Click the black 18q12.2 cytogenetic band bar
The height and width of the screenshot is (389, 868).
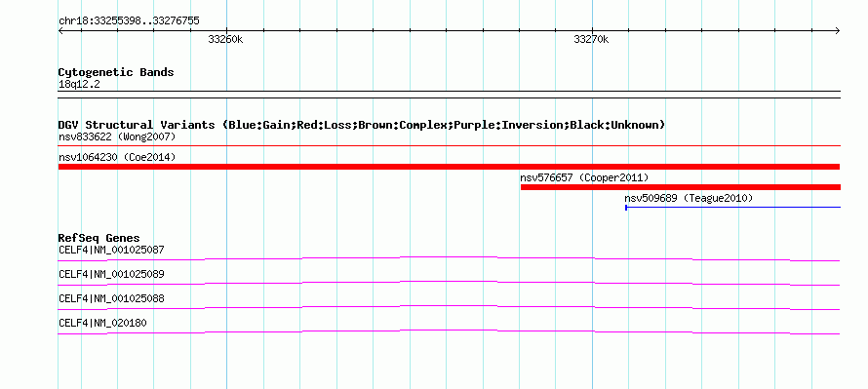[x=449, y=95]
